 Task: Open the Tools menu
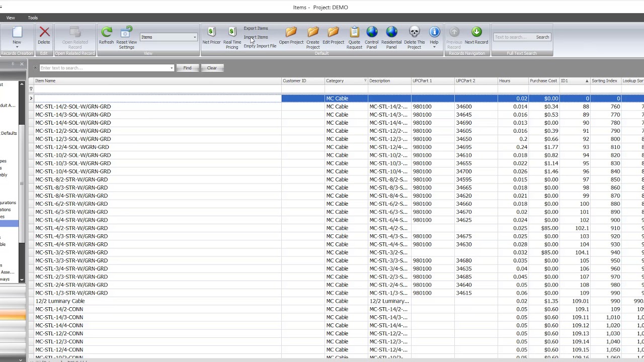coord(33,18)
